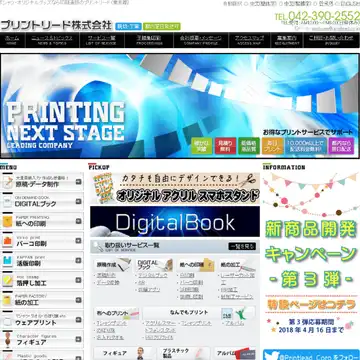This screenshot has height=360, width=360.
Task: Click the blue 10,000円以上 free shipping badge
Action: 306,146
